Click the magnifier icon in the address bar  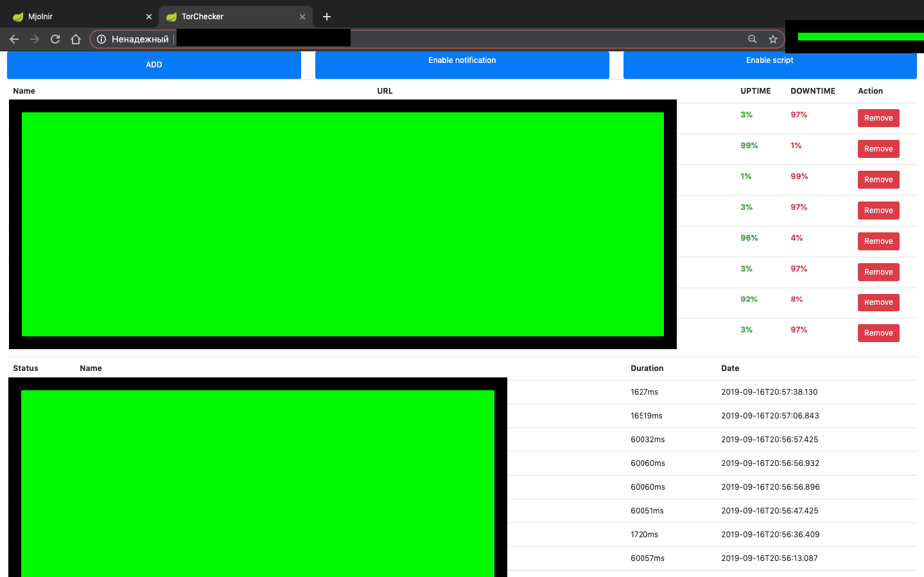[x=752, y=39]
